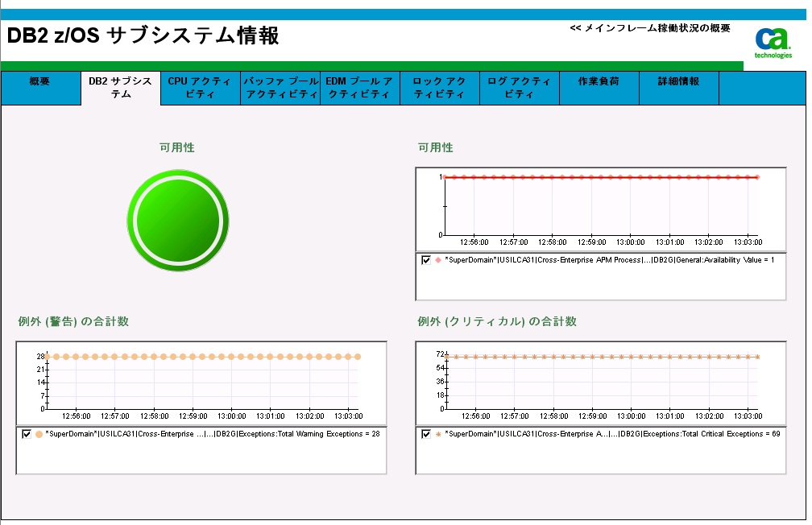Switch to the 作業負荷 tab

tap(599, 88)
